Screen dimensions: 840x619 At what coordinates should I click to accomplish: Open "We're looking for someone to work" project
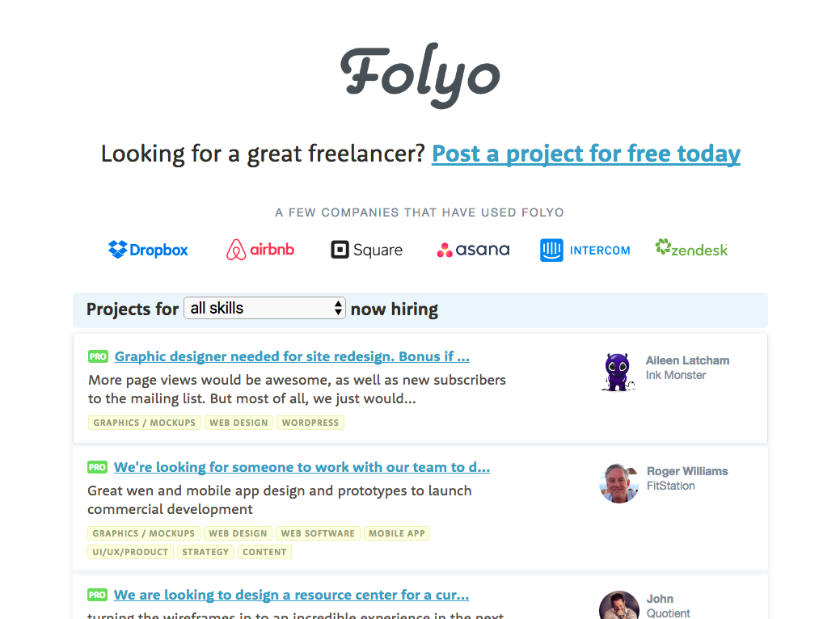click(x=302, y=467)
